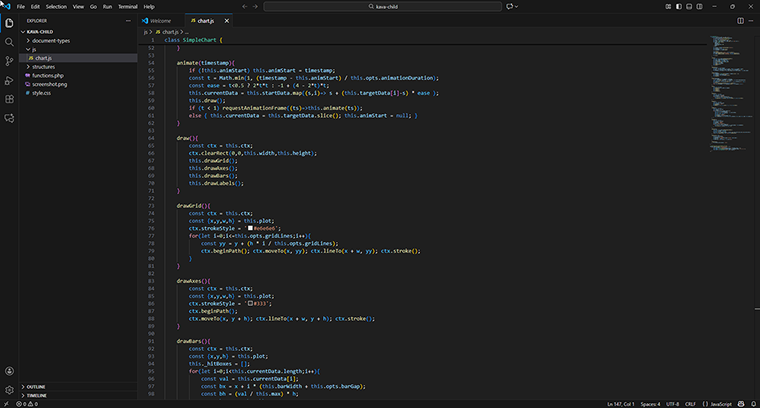
Task: Open the Help menu
Action: 149,7
